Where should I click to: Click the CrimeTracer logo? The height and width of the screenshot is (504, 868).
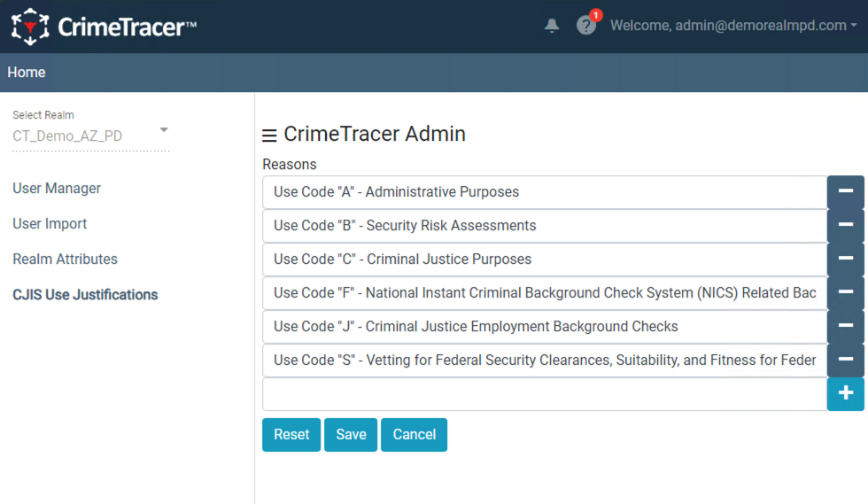click(105, 27)
